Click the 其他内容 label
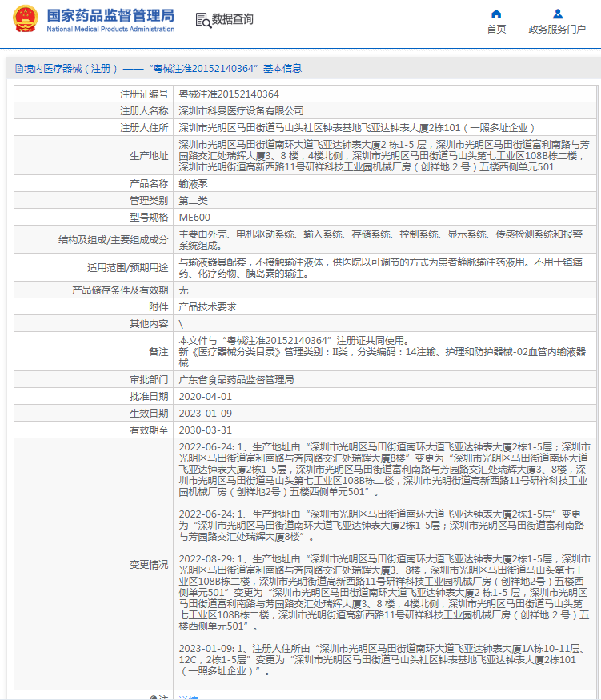Viewport: 601px width, 700px height. click(x=149, y=324)
